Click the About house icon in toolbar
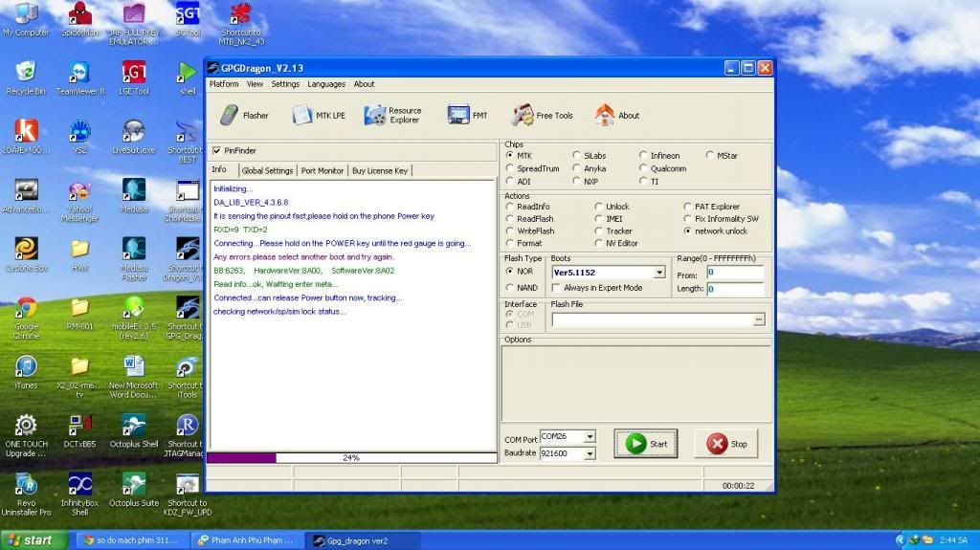Screen dimensions: 980x550 [x=605, y=115]
